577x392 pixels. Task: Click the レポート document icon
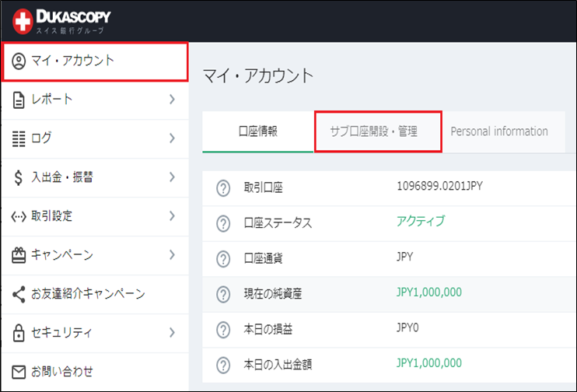point(19,100)
